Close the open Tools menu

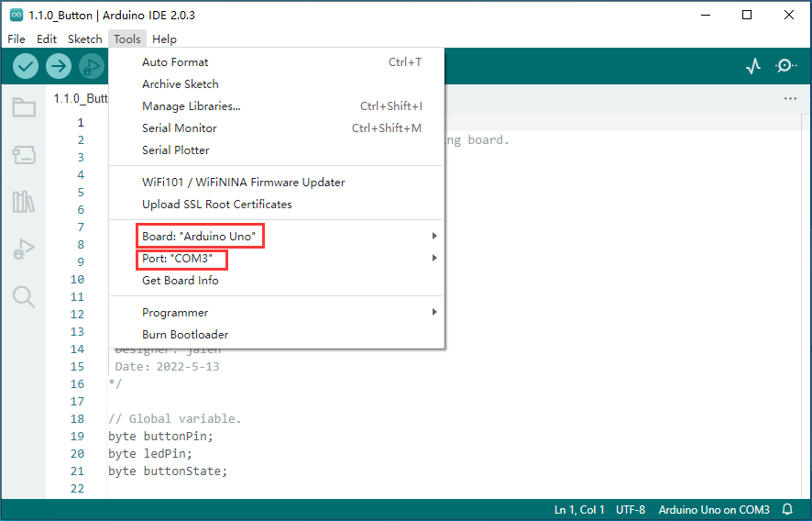[127, 39]
